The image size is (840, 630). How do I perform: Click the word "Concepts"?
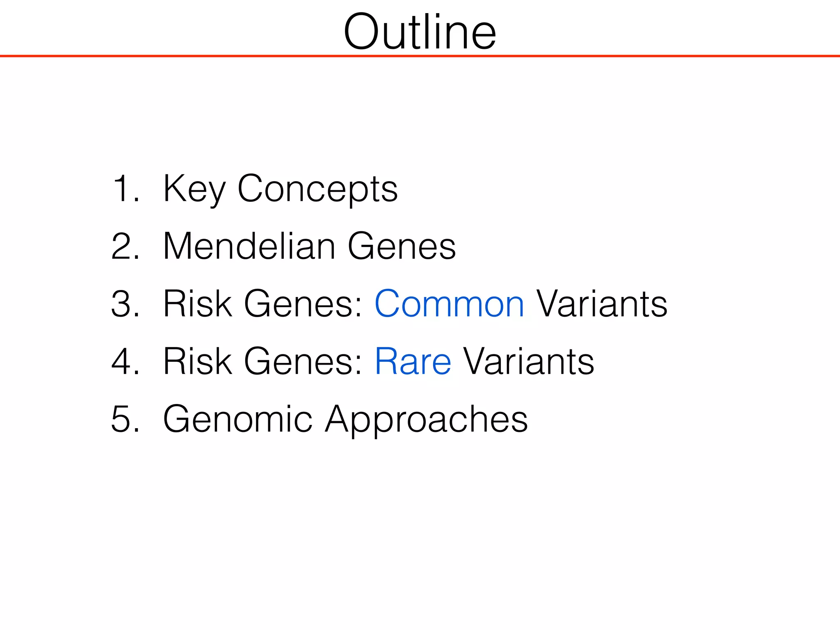[x=317, y=189]
